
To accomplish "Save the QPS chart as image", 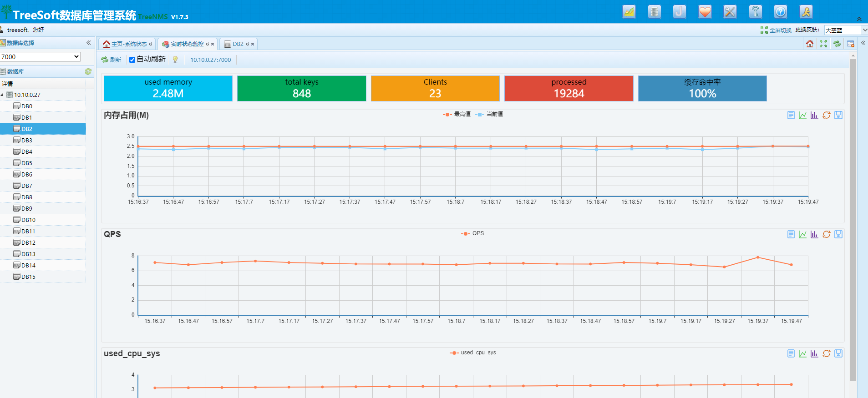I will tap(838, 234).
